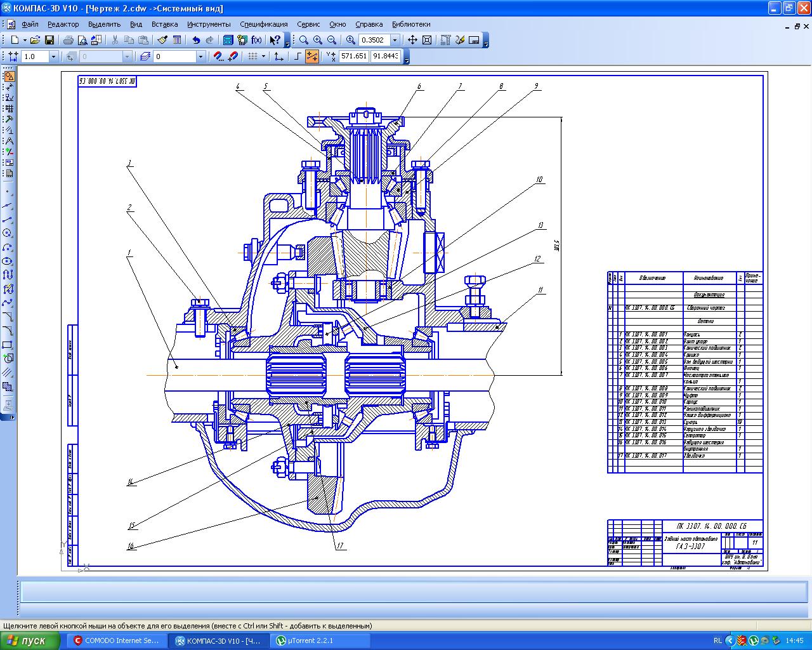Open the zoom scale 0.3502 dropdown
This screenshot has width=812, height=650.
tap(395, 40)
